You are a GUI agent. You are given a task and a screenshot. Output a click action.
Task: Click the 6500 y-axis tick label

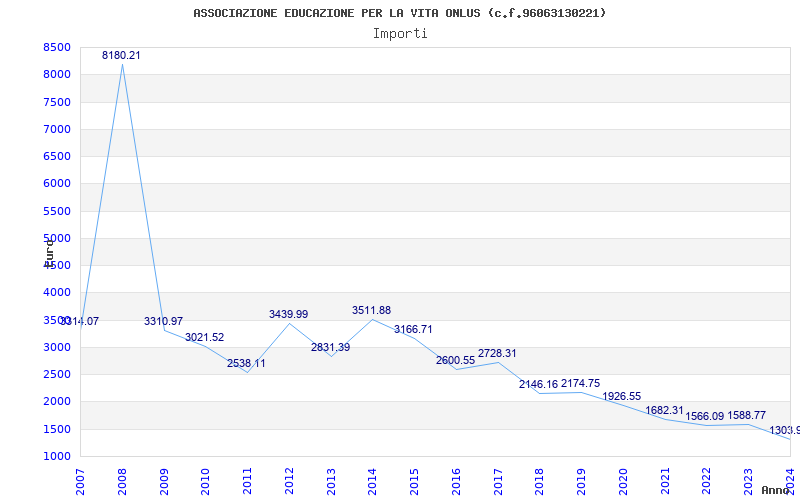tap(57, 156)
